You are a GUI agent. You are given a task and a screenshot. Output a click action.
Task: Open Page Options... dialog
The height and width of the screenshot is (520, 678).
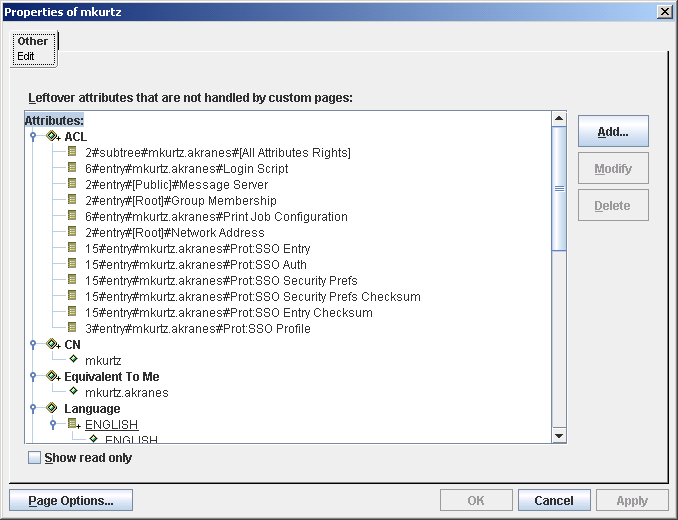coord(71,501)
